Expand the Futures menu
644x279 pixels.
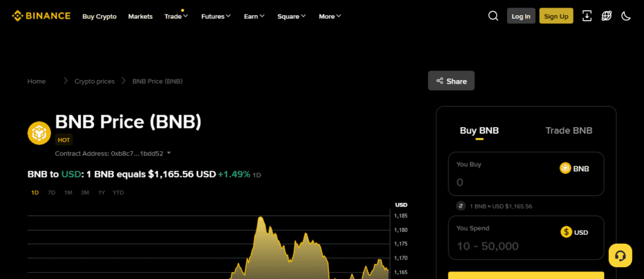pyautogui.click(x=216, y=16)
